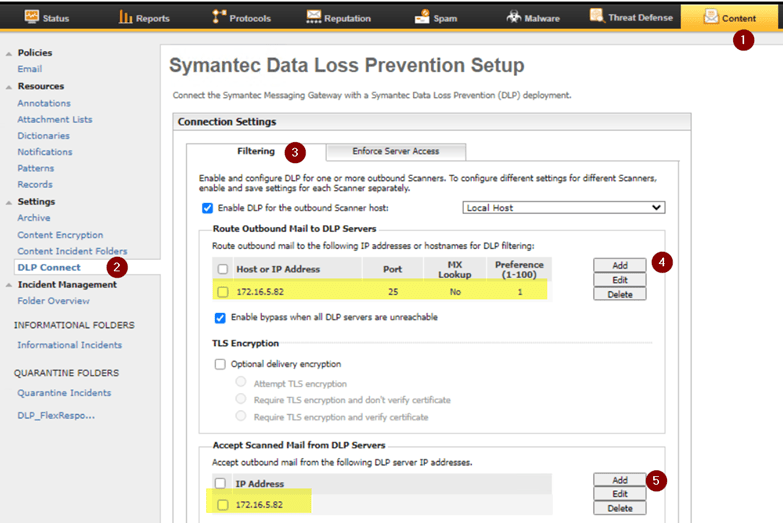Click the Status monitor icon in top bar
Viewport: 783px width, 523px height.
pos(32,17)
